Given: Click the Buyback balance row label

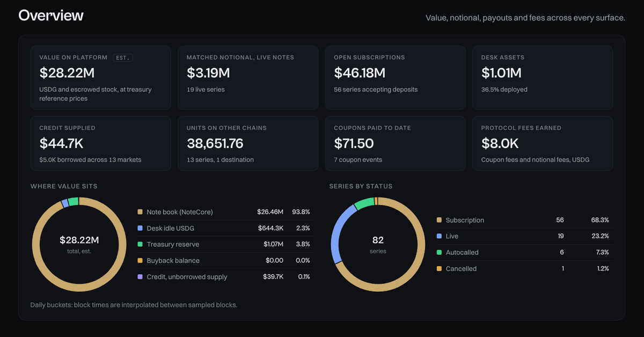Looking at the screenshot, I should 173,260.
